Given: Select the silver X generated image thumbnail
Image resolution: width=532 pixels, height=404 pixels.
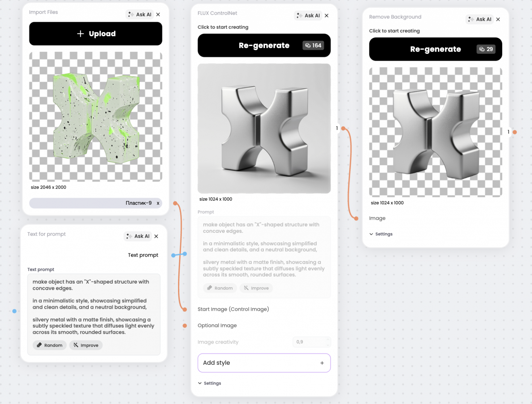Looking at the screenshot, I should pyautogui.click(x=264, y=129).
